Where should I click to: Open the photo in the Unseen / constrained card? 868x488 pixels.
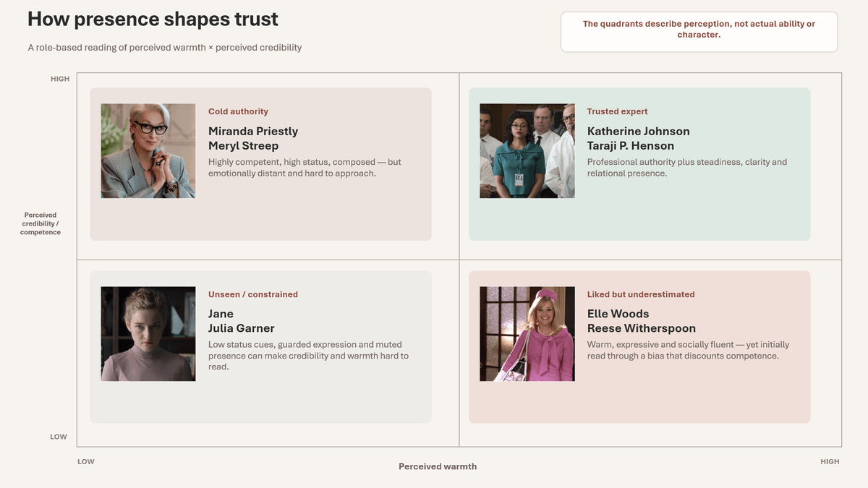pyautogui.click(x=148, y=334)
